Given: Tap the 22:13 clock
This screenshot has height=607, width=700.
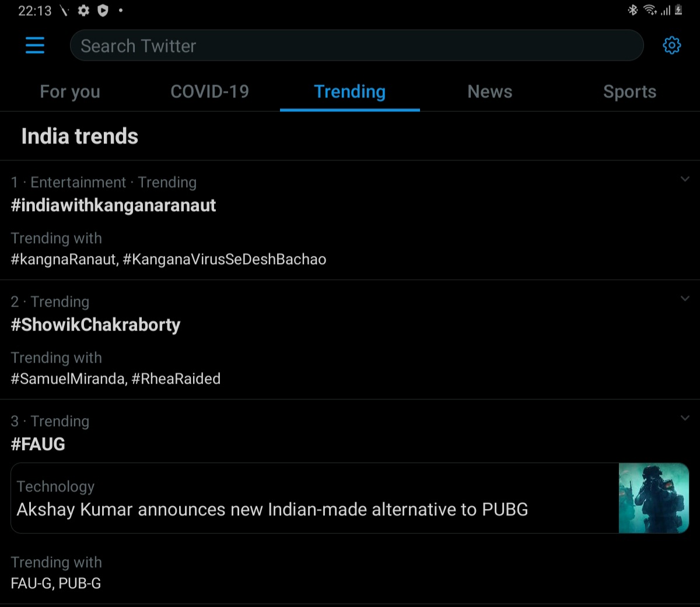Looking at the screenshot, I should tap(35, 11).
